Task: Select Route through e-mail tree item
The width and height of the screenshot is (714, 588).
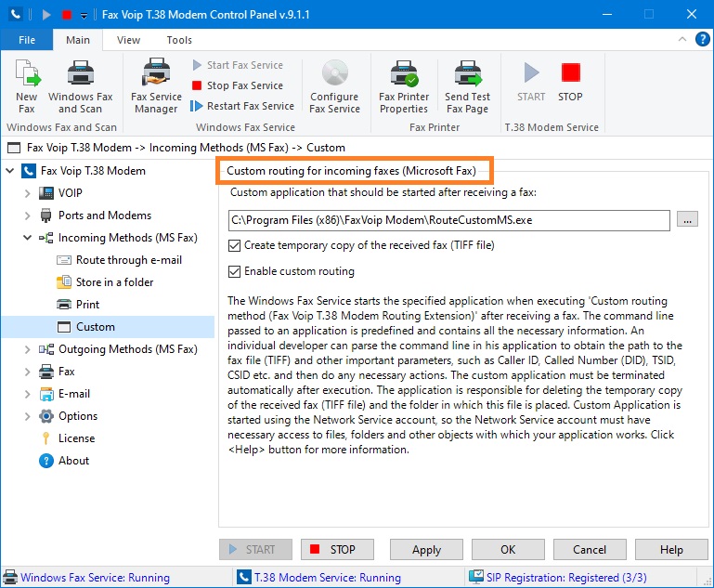Action: [x=119, y=260]
